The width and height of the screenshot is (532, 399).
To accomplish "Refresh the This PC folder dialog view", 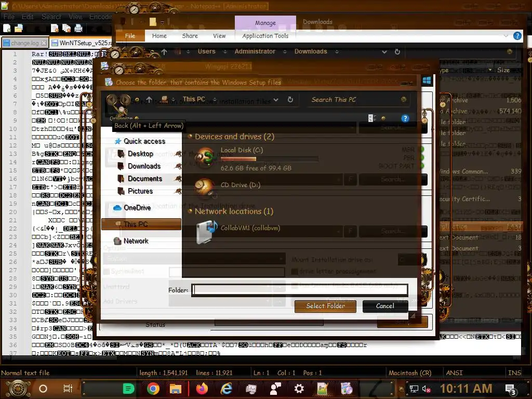I will tap(290, 100).
